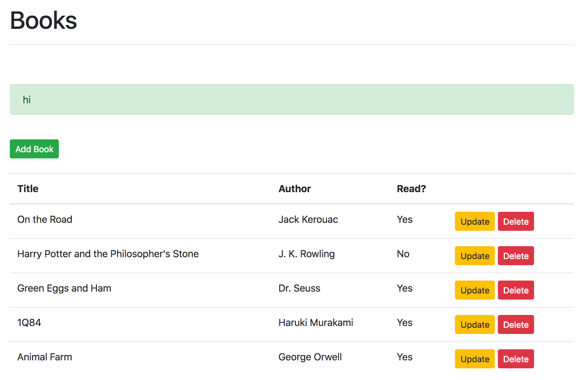Update the Animal Farm book

click(x=474, y=359)
